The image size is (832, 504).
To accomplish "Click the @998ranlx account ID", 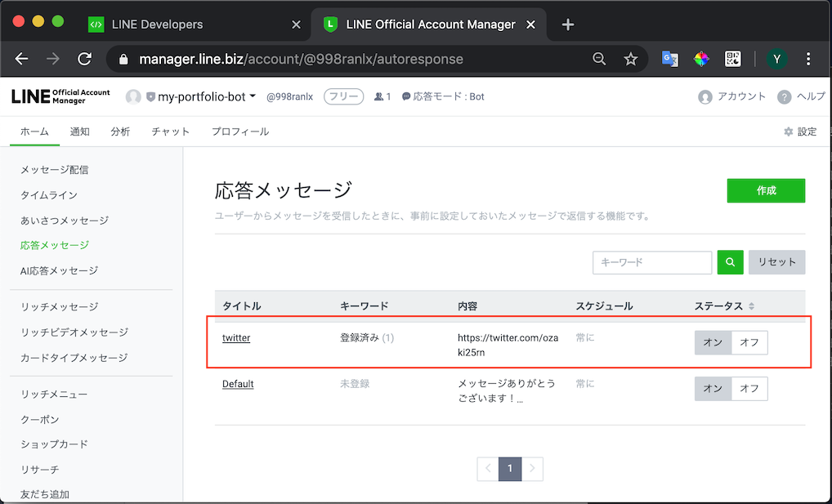I will click(x=289, y=96).
